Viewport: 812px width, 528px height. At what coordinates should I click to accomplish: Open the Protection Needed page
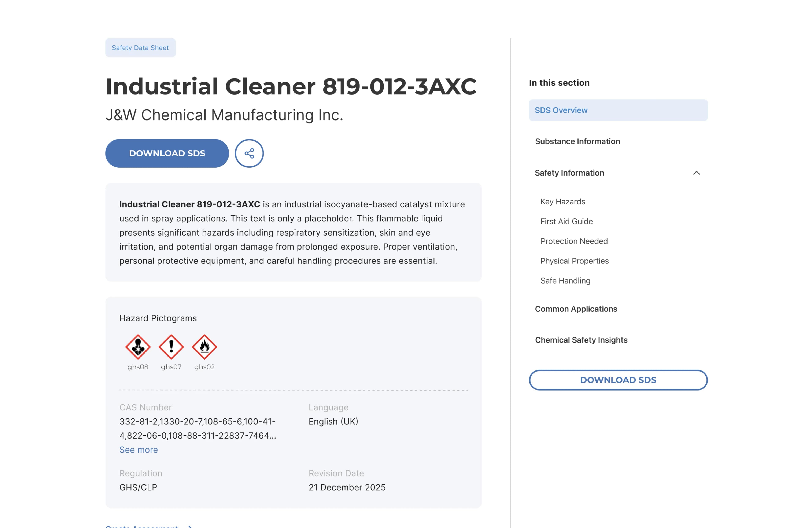click(x=574, y=241)
